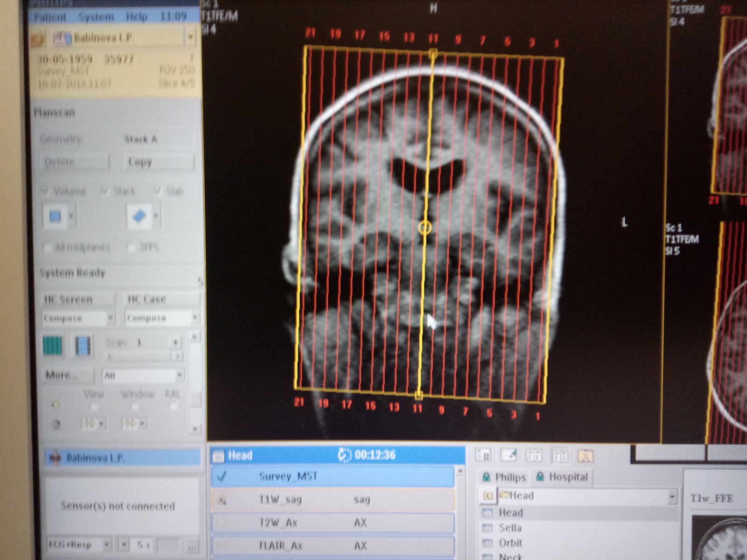Image resolution: width=747 pixels, height=560 pixels.
Task: Click the Delete geometry button
Action: (75, 162)
